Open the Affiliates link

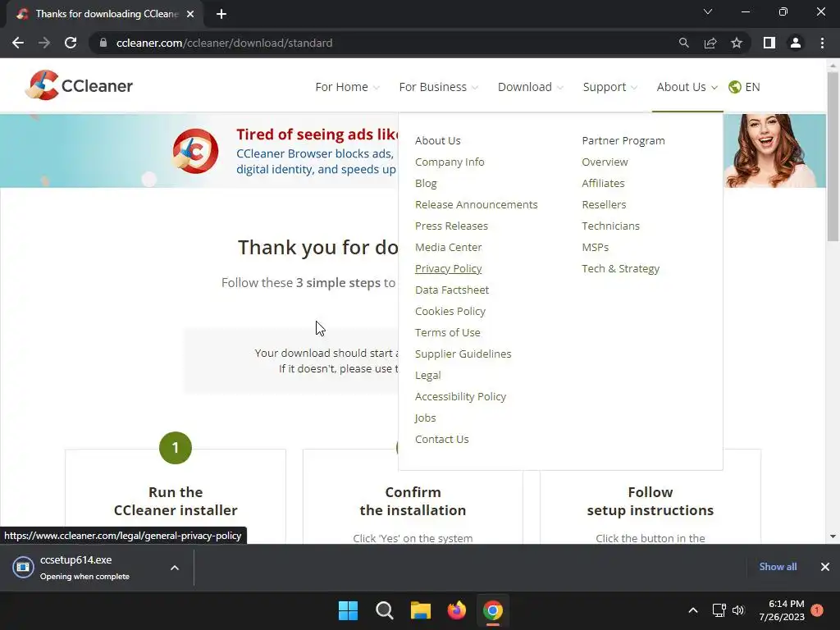point(603,183)
